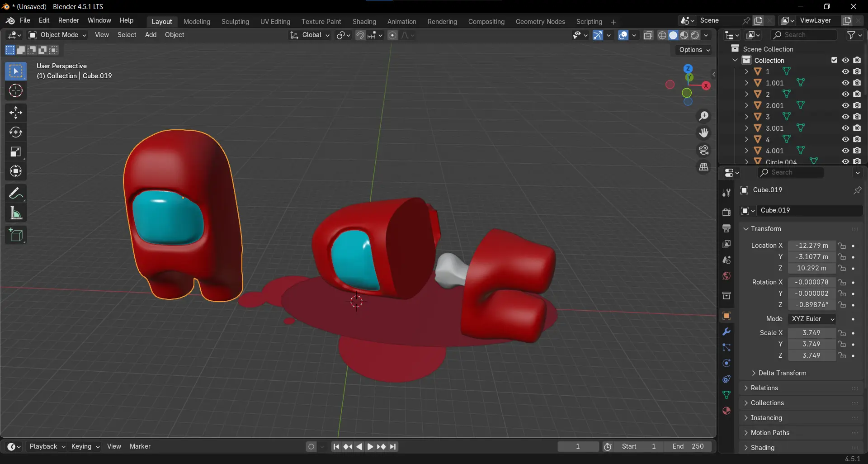
Task: Switch to the Shading workspace tab
Action: pos(364,21)
